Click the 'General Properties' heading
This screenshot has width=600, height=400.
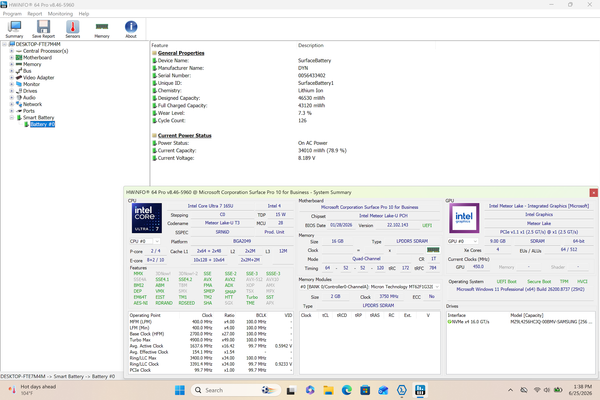(x=181, y=53)
